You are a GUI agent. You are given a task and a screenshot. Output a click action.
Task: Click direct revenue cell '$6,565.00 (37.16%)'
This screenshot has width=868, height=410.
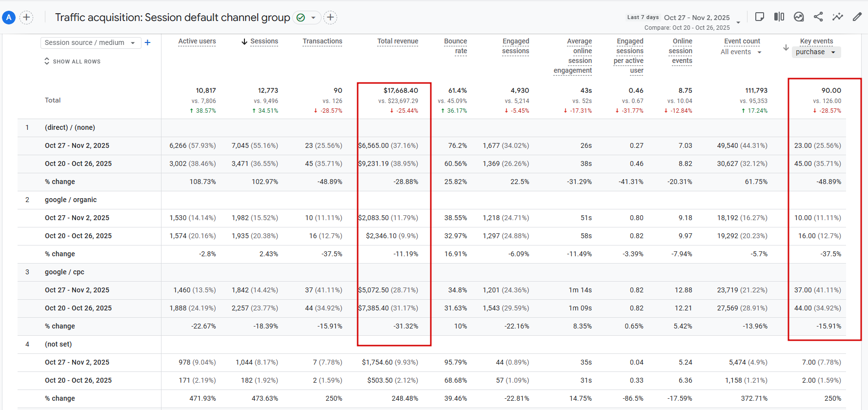(x=388, y=146)
